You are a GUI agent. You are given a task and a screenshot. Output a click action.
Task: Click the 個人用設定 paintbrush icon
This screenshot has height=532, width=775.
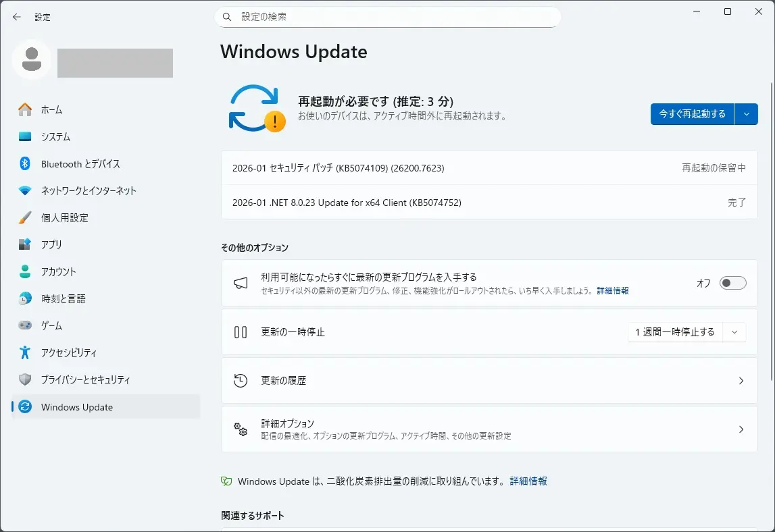(25, 217)
